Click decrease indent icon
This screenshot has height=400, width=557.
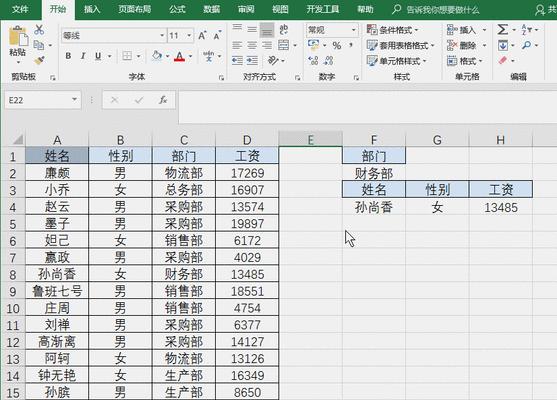[237, 60]
